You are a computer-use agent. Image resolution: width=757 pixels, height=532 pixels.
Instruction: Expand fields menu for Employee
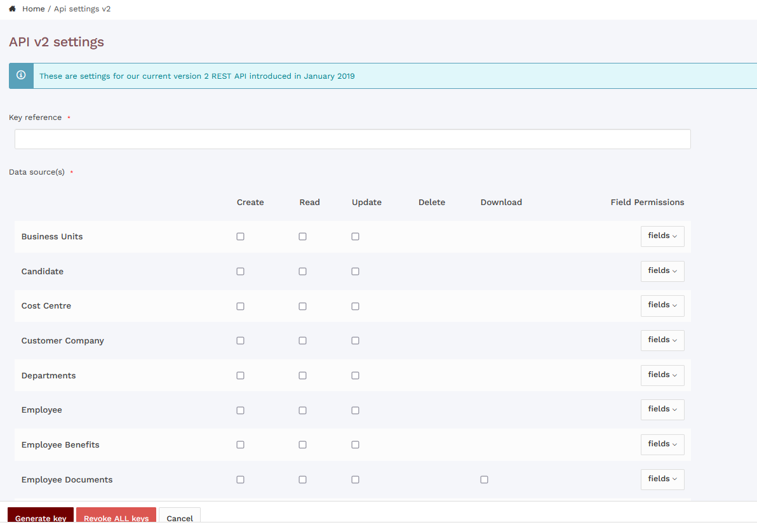pos(662,409)
